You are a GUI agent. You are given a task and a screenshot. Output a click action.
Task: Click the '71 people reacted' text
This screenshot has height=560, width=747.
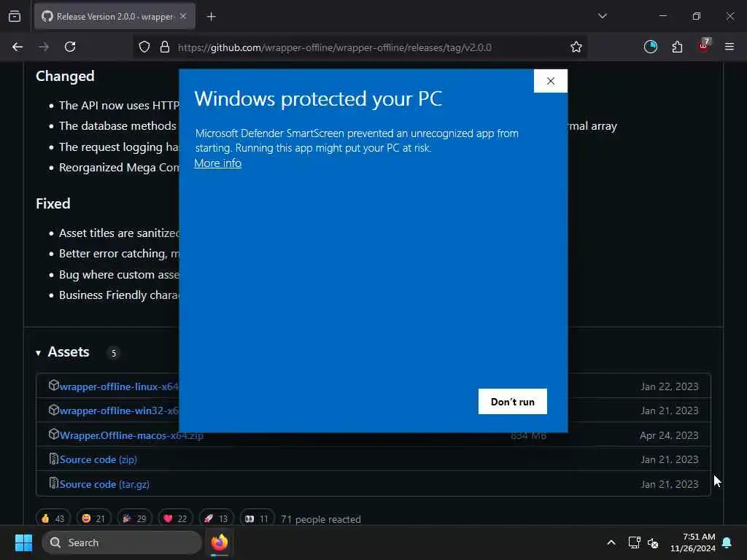coord(321,519)
